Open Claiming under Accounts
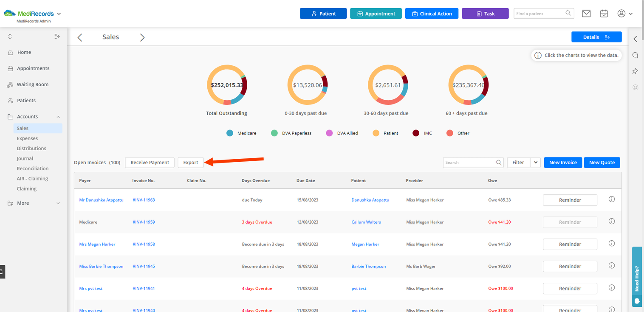 pyautogui.click(x=27, y=188)
